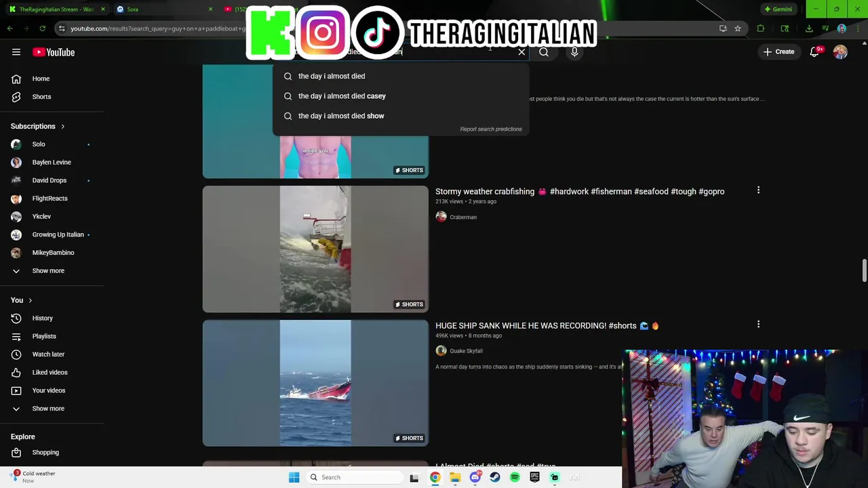Pick suggestion "the day i almost died show"

click(401, 116)
